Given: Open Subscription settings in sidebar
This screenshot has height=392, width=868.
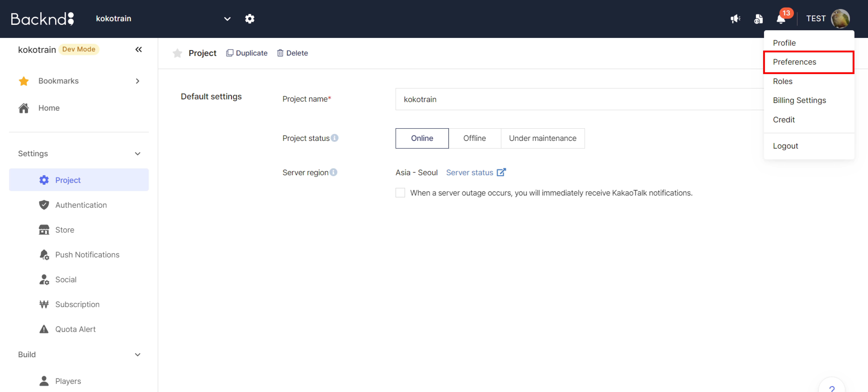Looking at the screenshot, I should [79, 304].
